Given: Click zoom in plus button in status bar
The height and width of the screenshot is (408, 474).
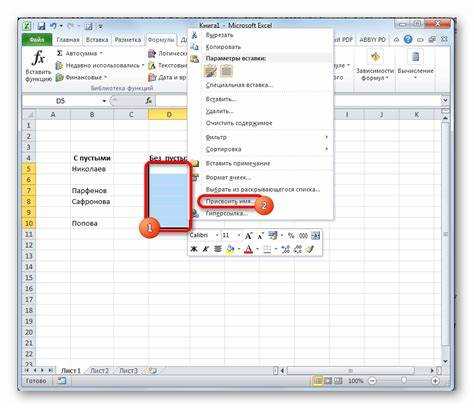Looking at the screenshot, I should pos(435,380).
